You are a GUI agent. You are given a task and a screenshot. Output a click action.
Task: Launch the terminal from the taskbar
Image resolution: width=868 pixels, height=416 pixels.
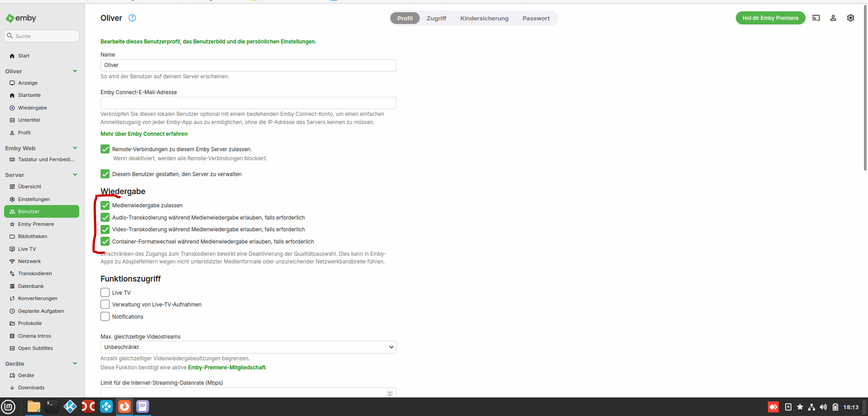pyautogui.click(x=52, y=406)
